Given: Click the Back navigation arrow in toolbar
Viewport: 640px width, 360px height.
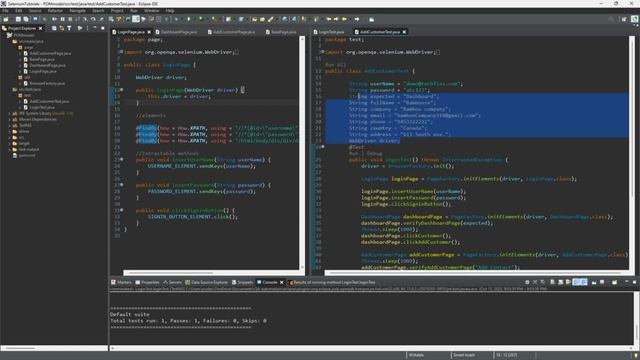Looking at the screenshot, I should tap(344, 19).
